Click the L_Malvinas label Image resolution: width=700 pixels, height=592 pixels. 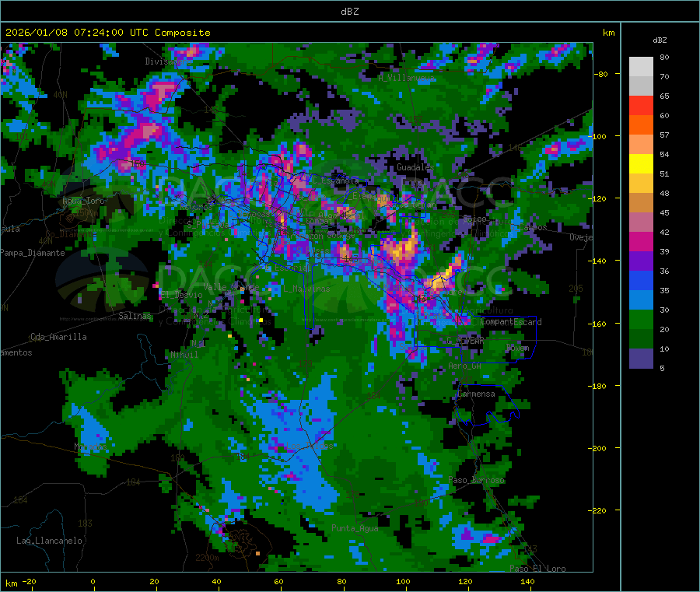pos(306,289)
